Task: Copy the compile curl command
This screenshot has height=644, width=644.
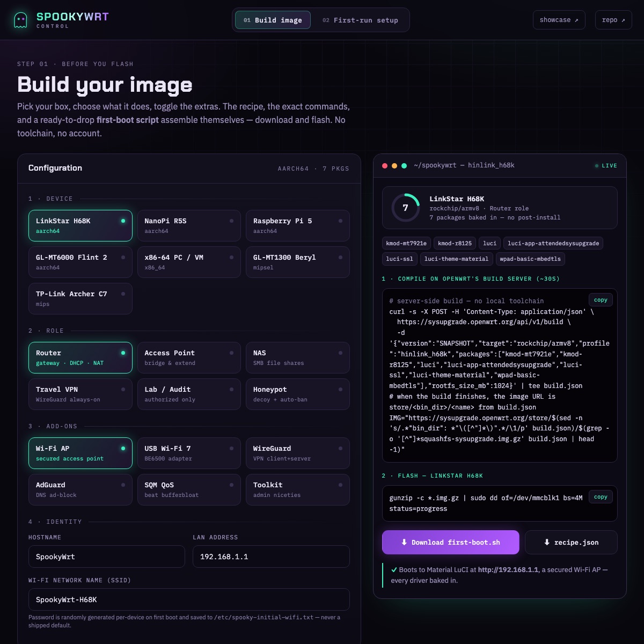Action: (x=601, y=300)
